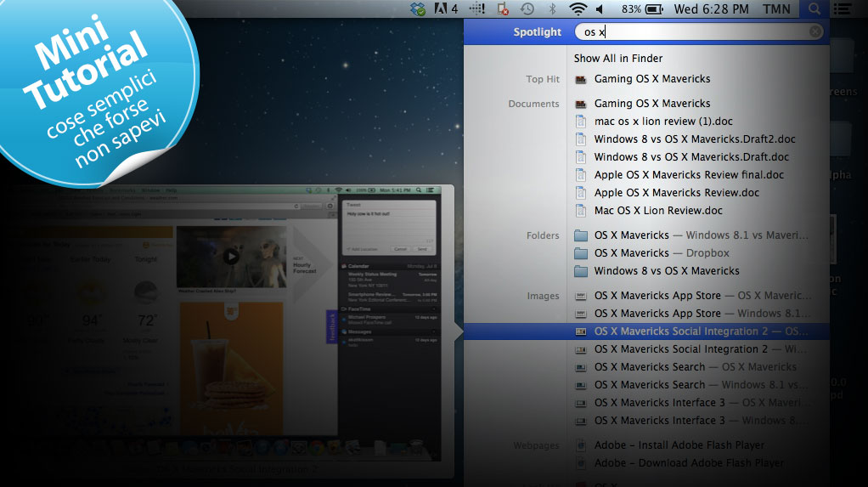868x487 pixels.
Task: Click the dotted grid menu bar icon
Action: (476, 8)
